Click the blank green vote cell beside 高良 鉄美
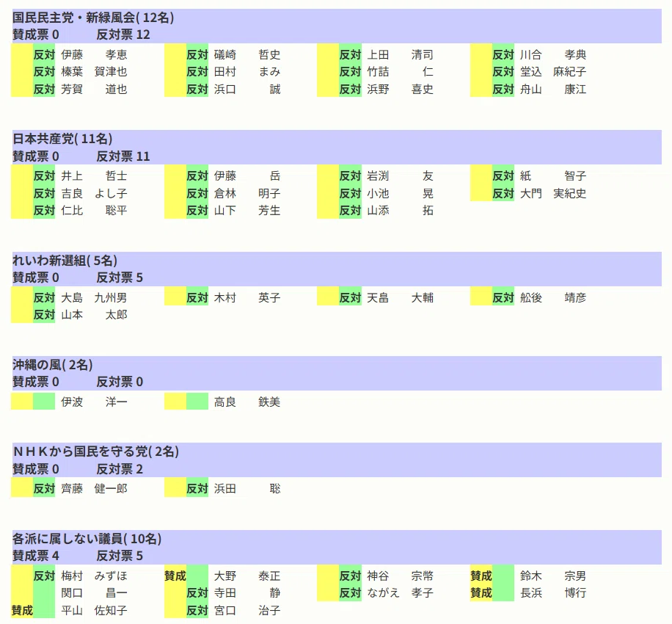The image size is (672, 624). pyautogui.click(x=197, y=402)
